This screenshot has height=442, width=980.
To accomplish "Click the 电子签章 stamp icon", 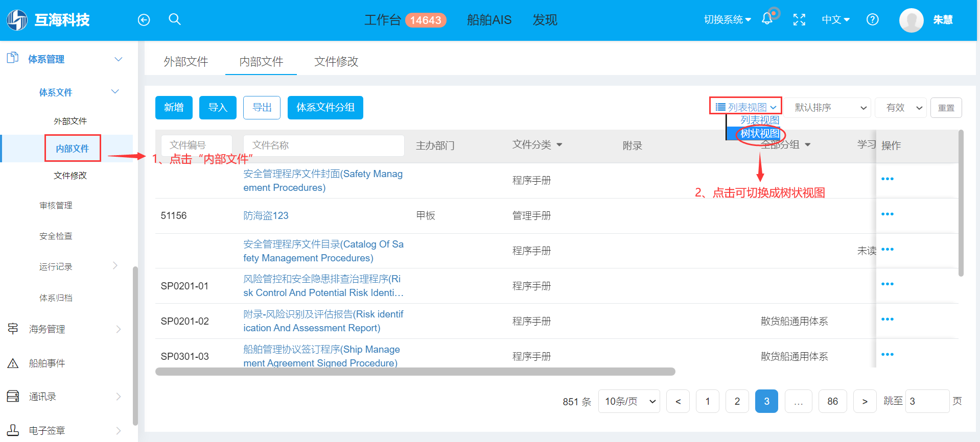I will [13, 430].
